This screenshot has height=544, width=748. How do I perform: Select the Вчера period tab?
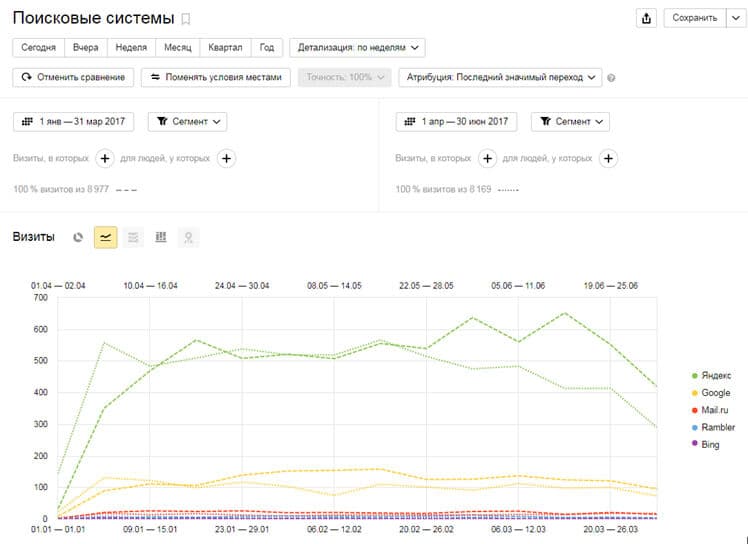pyautogui.click(x=86, y=48)
